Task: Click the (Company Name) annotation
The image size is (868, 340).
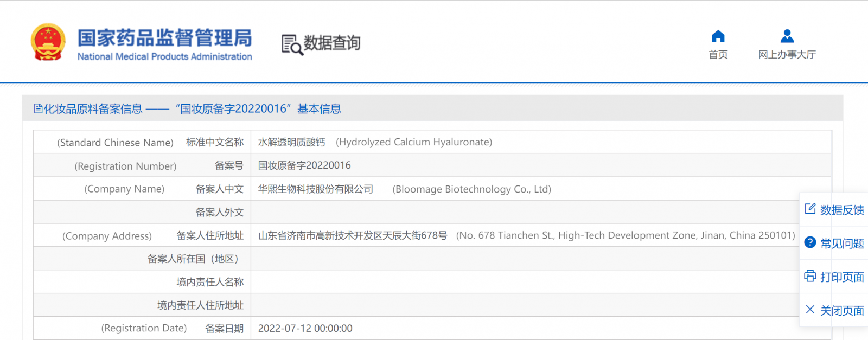Action: 124,189
